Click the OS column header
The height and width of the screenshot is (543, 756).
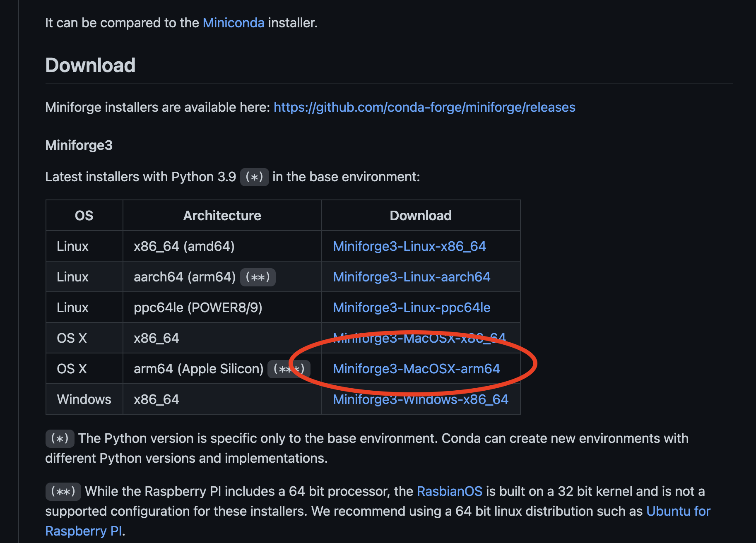(x=84, y=216)
